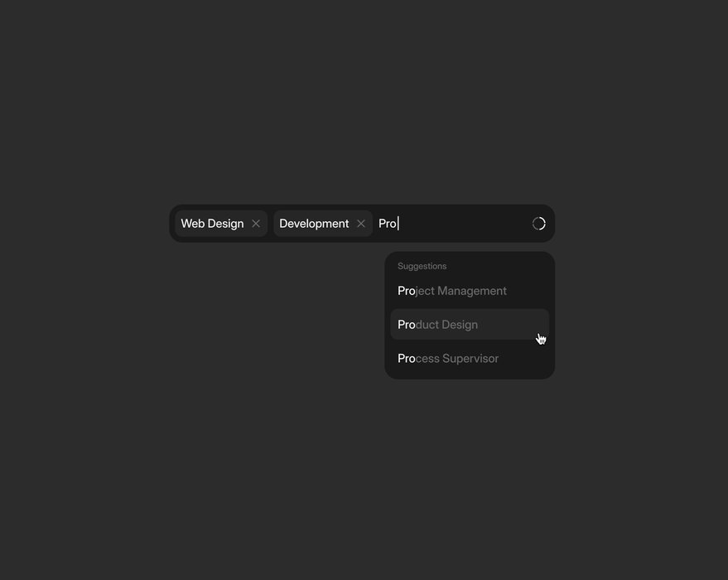Click the highlighted Product Design row
This screenshot has width=728, height=580.
click(x=470, y=325)
